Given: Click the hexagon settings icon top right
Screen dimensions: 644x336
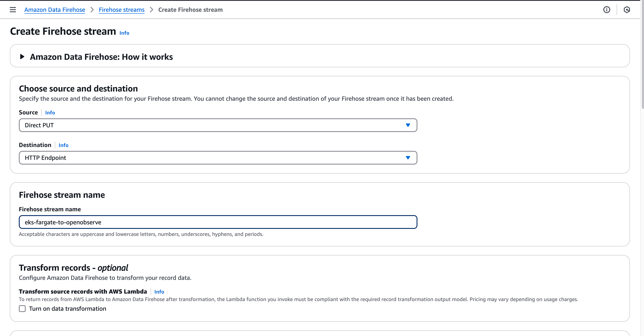Looking at the screenshot, I should pyautogui.click(x=626, y=10).
